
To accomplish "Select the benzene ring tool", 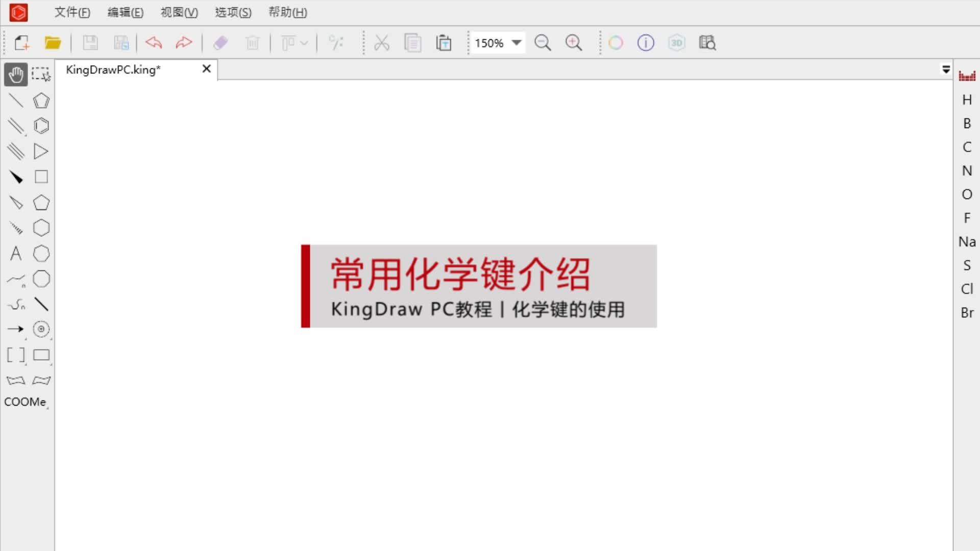I will (41, 126).
